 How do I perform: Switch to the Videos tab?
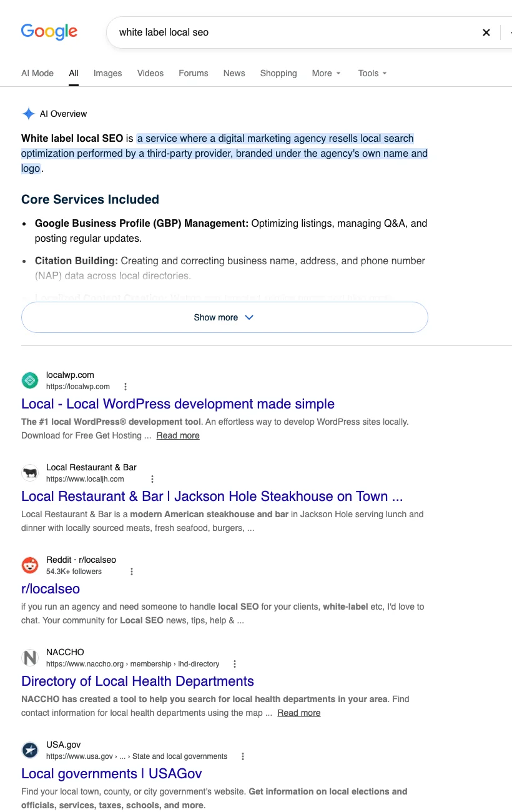click(150, 73)
